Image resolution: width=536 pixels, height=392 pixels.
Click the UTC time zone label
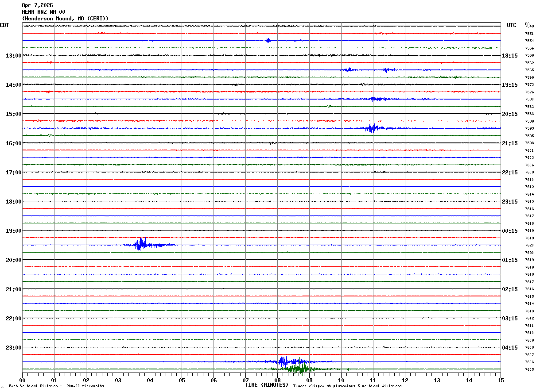[512, 25]
